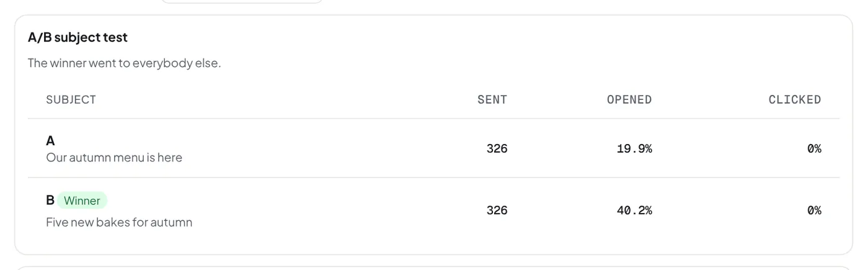868x270 pixels.
Task: Click the CLICKED column header
Action: 795,99
